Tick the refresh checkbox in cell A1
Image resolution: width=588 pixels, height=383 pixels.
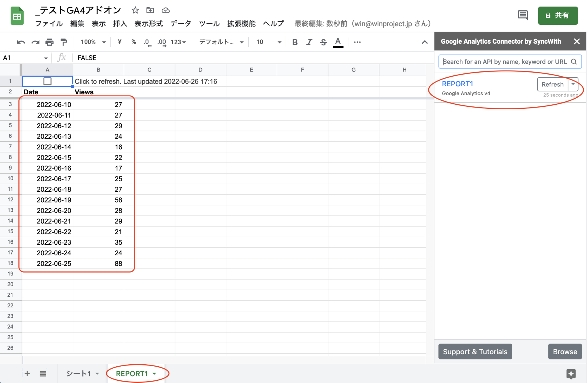click(47, 81)
